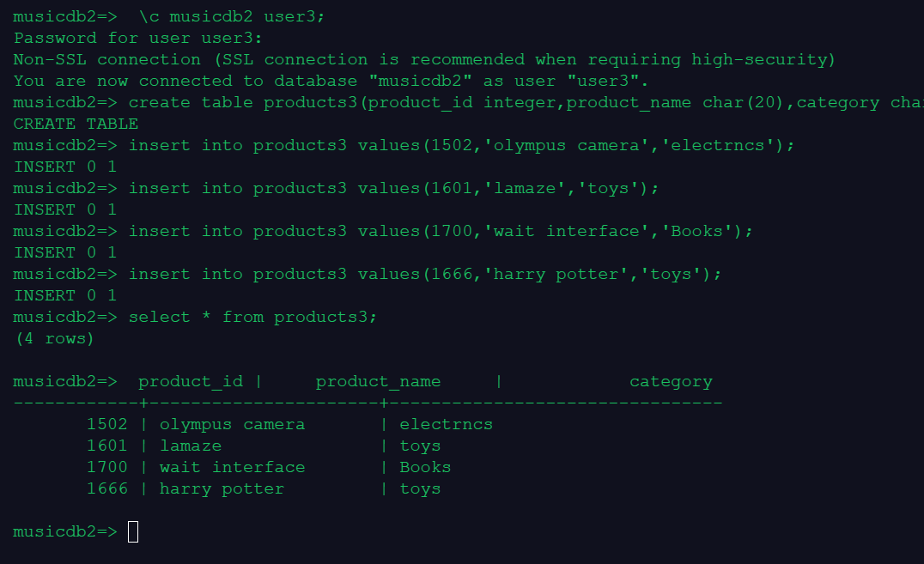Click the "You are now connected" message

pos(331,81)
